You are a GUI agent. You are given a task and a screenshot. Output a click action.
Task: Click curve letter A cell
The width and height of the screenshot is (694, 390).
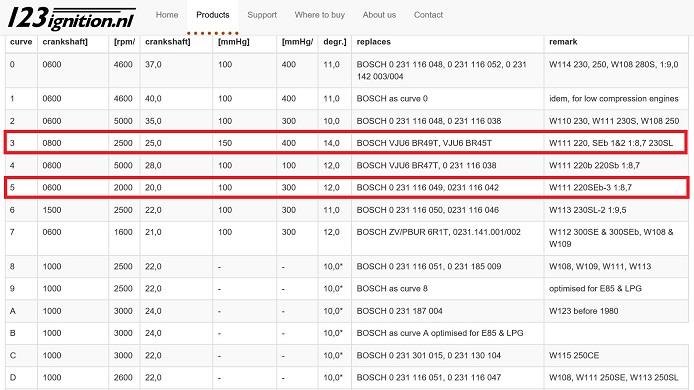point(12,311)
